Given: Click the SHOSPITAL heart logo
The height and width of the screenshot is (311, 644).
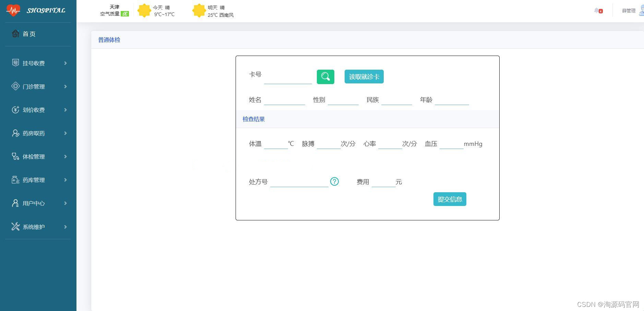Looking at the screenshot, I should [x=13, y=10].
